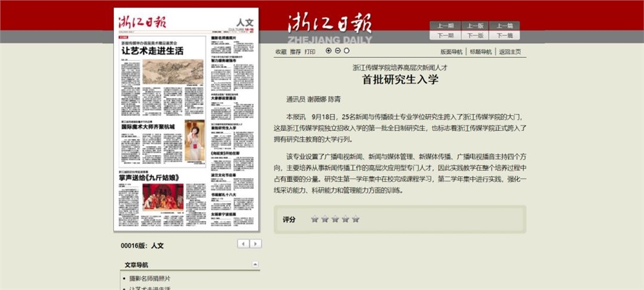Rate the article two stars
644x290 pixels.
[325, 219]
